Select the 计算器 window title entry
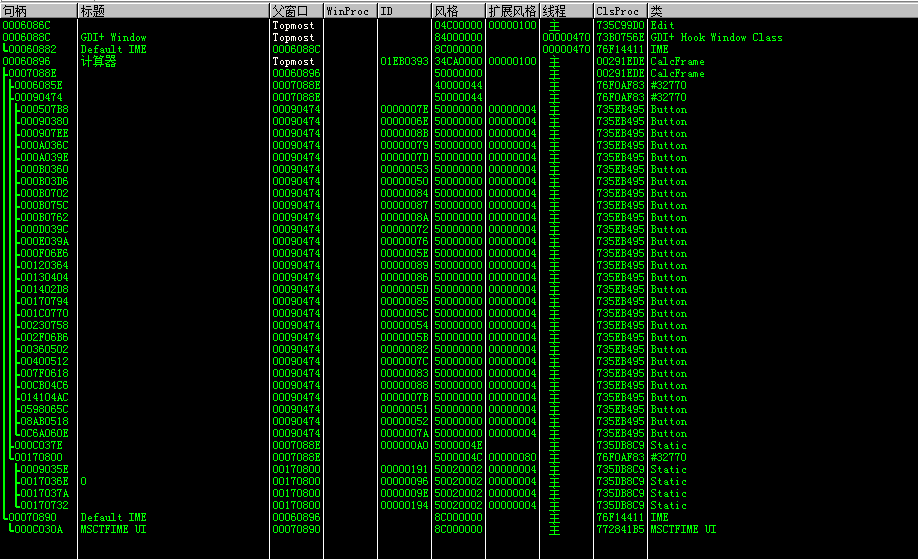The image size is (918, 559). pos(98,62)
